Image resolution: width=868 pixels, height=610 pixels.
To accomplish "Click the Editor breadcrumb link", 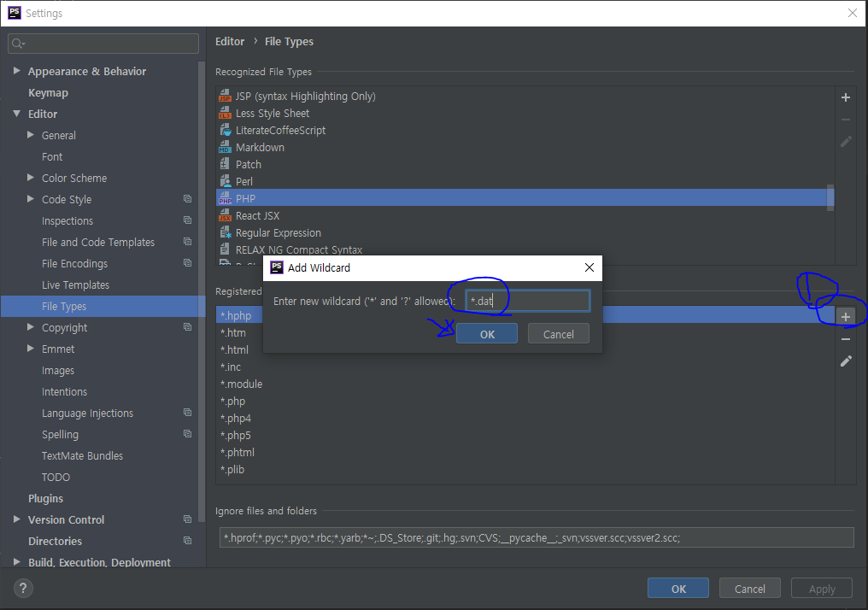I will 230,42.
